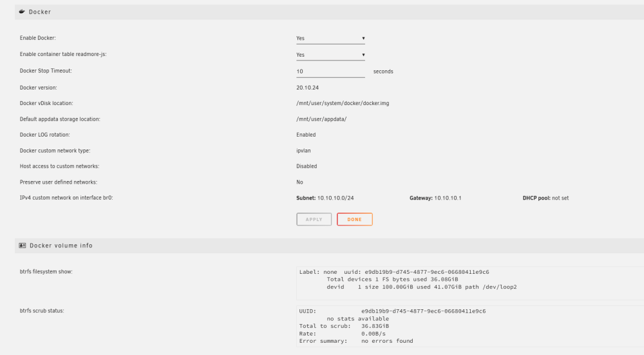Image resolution: width=644 pixels, height=355 pixels.
Task: Click the devid /dev/loop2 line
Action: (422, 287)
